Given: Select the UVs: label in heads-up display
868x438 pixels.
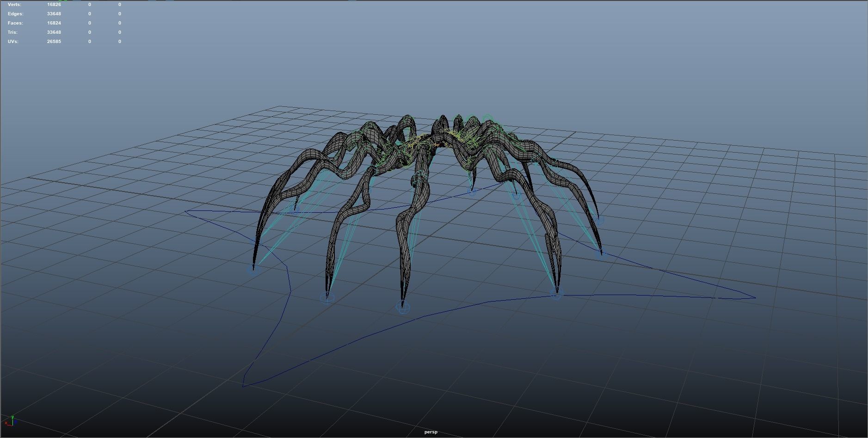Looking at the screenshot, I should point(14,42).
